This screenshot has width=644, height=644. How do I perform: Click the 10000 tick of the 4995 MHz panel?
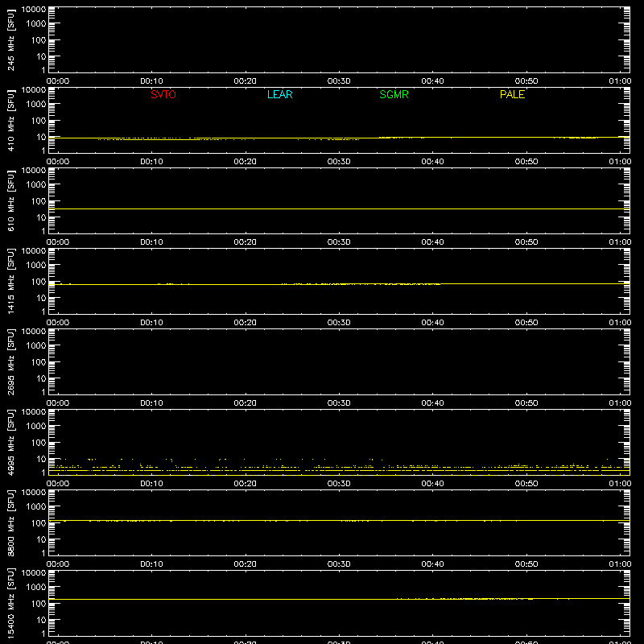[x=34, y=412]
